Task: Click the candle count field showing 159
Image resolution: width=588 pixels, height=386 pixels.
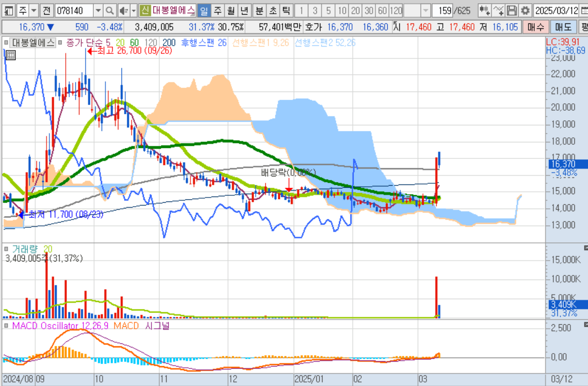Action: (442, 11)
